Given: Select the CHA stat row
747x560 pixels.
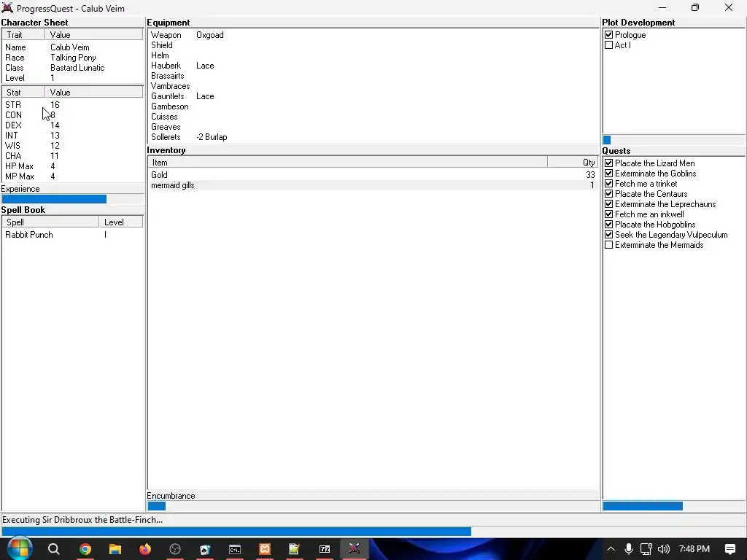Looking at the screenshot, I should tap(72, 156).
